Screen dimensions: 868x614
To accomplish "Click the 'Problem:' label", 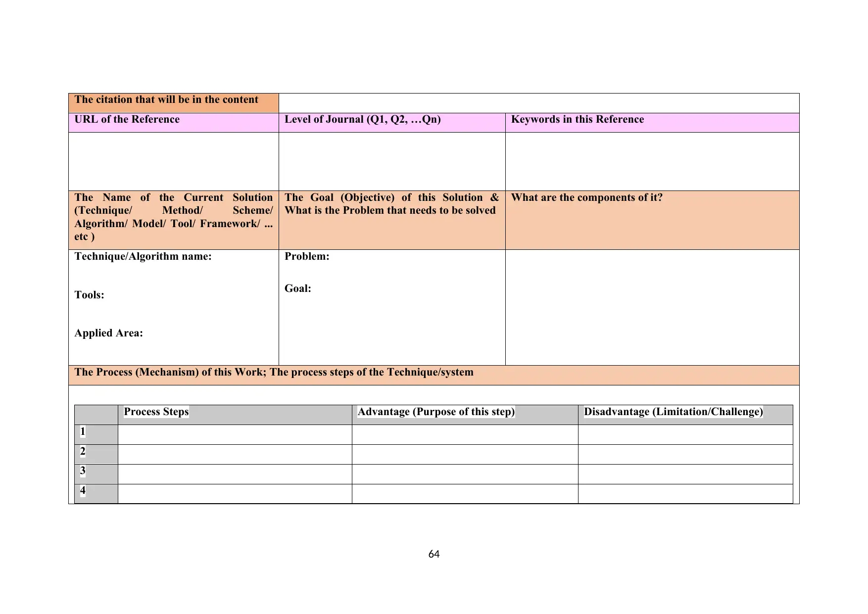I will pyautogui.click(x=307, y=256).
